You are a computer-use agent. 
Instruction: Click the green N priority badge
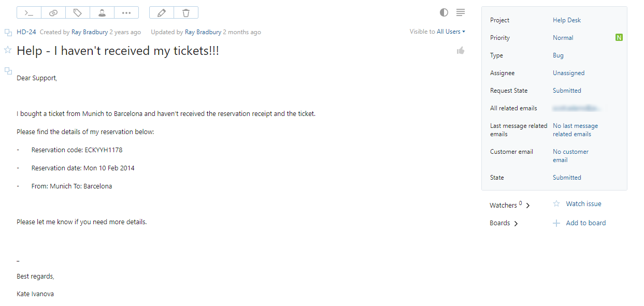click(x=619, y=37)
